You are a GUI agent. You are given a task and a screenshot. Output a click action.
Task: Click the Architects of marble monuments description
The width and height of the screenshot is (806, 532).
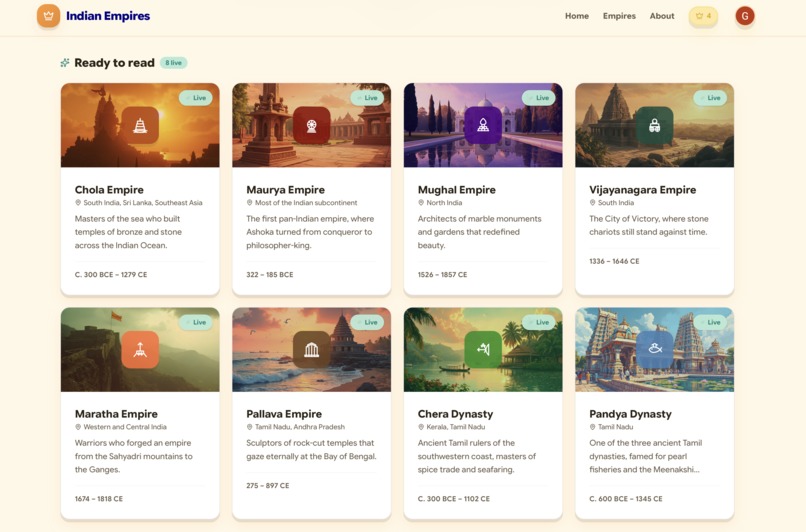coord(480,232)
